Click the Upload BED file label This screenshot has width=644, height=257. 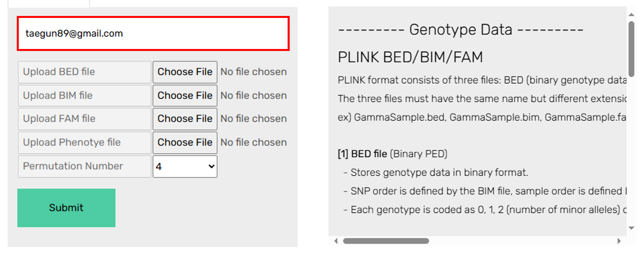[x=59, y=72]
